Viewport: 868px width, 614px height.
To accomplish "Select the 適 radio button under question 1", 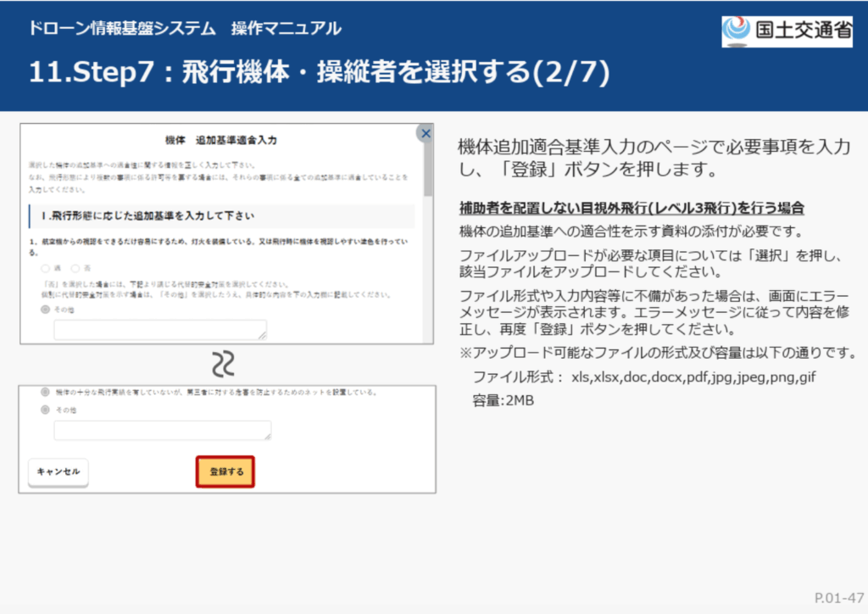I will click(x=46, y=268).
